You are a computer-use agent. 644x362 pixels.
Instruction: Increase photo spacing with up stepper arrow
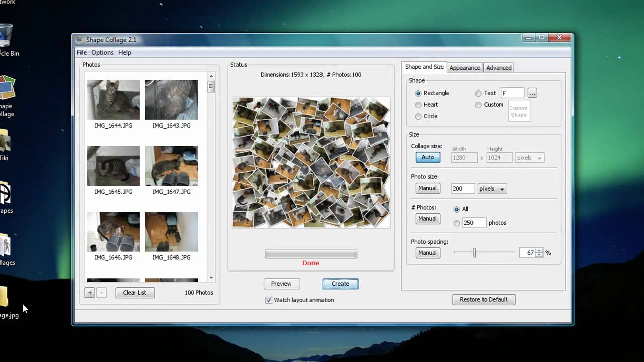pos(539,250)
